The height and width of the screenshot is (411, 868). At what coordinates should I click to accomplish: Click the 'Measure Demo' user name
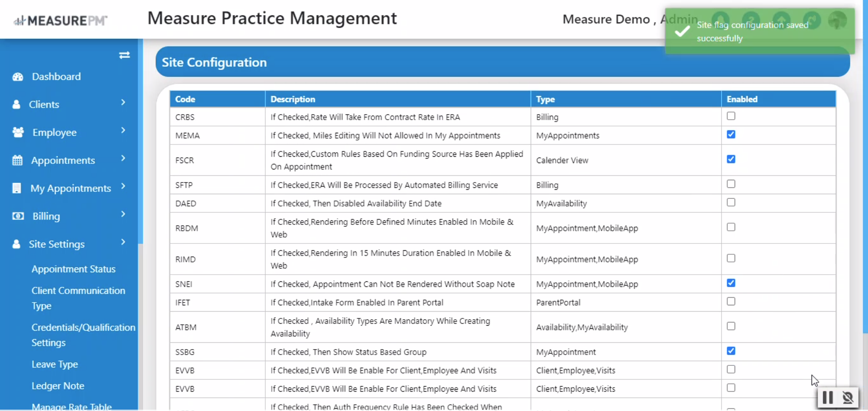coord(606,19)
